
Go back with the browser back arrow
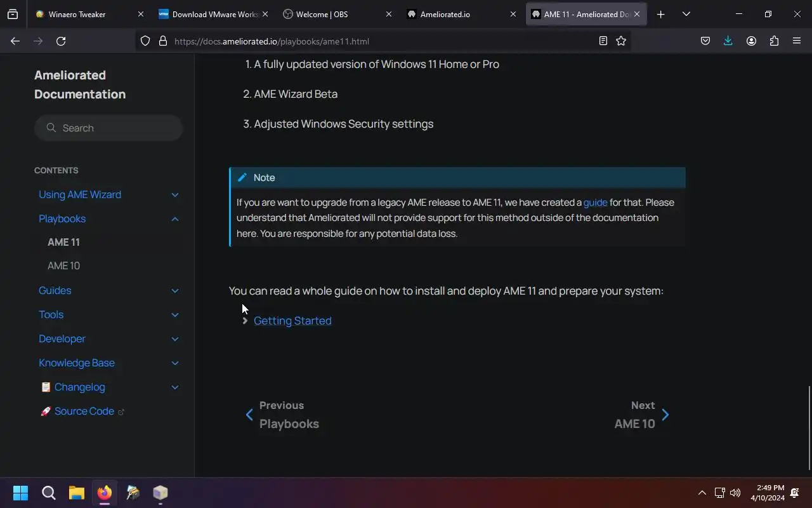click(x=15, y=41)
